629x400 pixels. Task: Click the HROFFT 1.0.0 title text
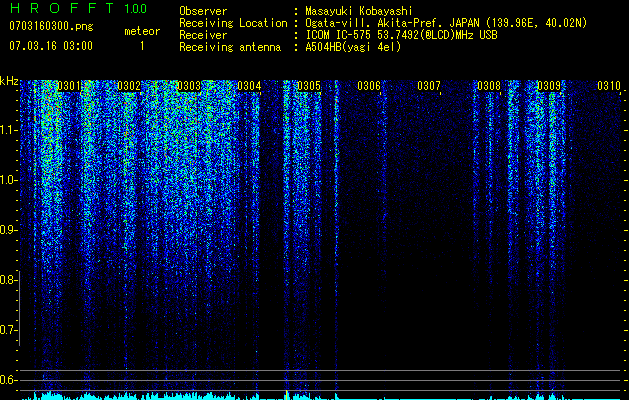[x=79, y=8]
